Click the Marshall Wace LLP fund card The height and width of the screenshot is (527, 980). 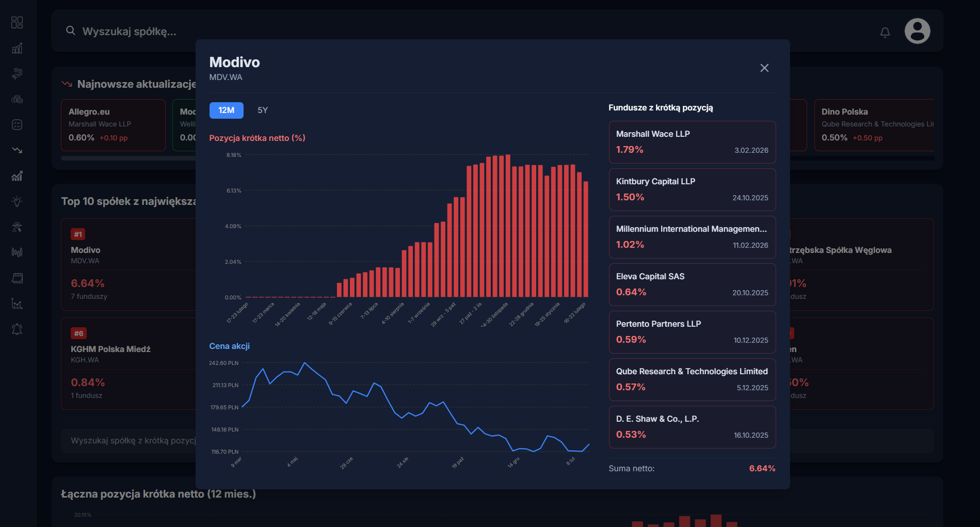pyautogui.click(x=692, y=142)
